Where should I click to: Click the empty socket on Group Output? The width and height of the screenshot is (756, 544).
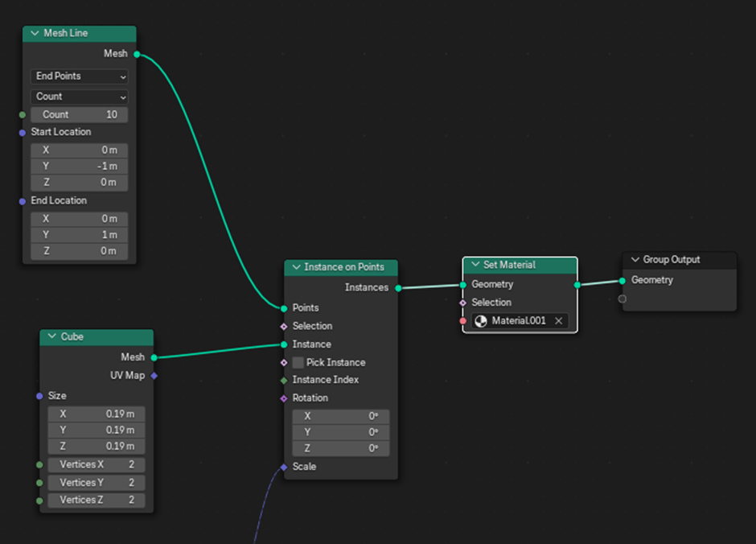[622, 299]
